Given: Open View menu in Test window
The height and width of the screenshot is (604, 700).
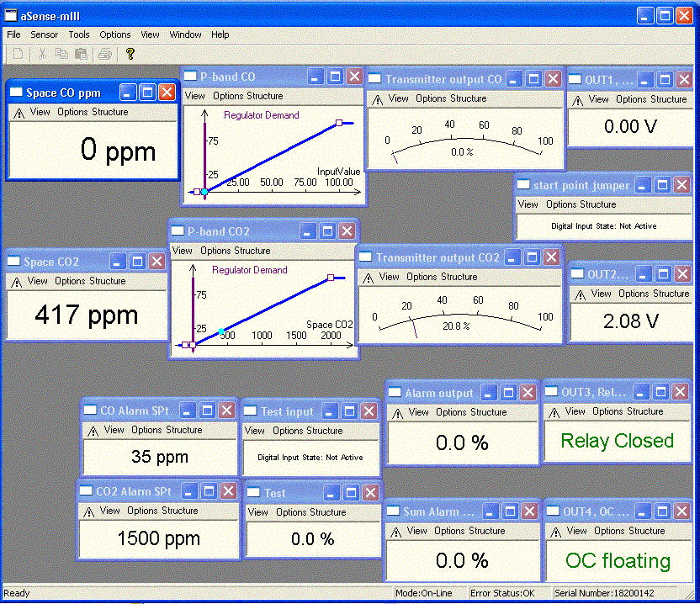Looking at the screenshot, I should click(257, 512).
